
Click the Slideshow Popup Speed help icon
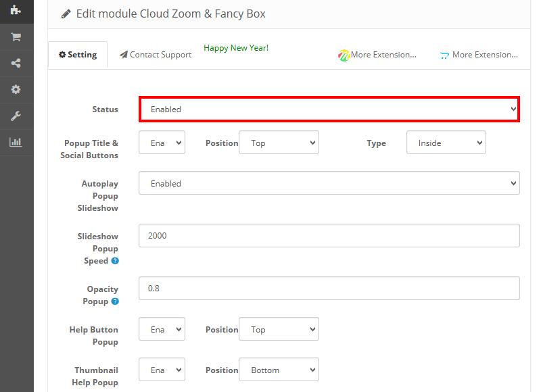click(x=115, y=261)
